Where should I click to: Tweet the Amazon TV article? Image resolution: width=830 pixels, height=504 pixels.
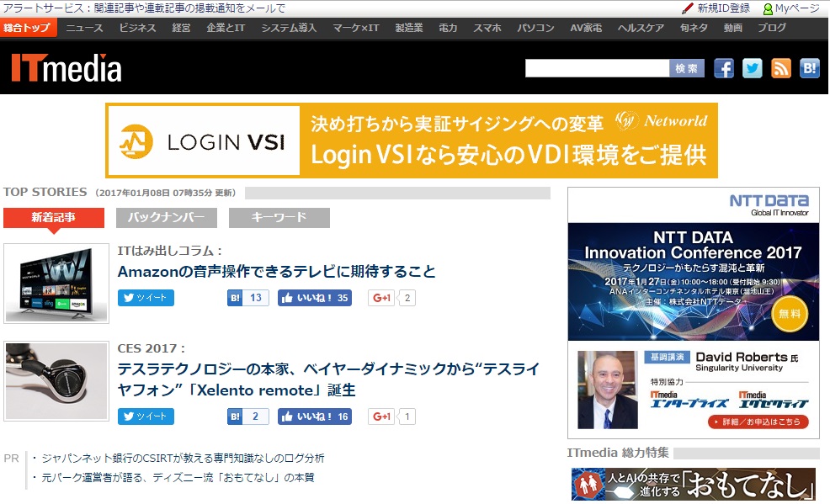(x=146, y=298)
